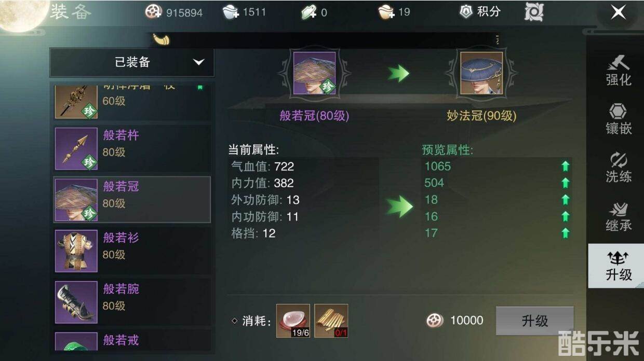The height and width of the screenshot is (361, 644).
Task: Click the gray 升级 upgrade button
Action: [x=535, y=321]
